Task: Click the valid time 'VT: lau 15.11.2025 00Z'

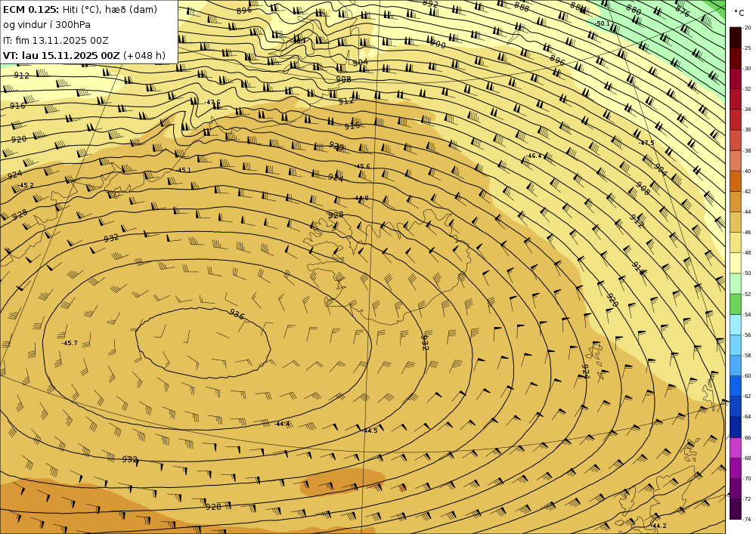Action: pos(61,55)
